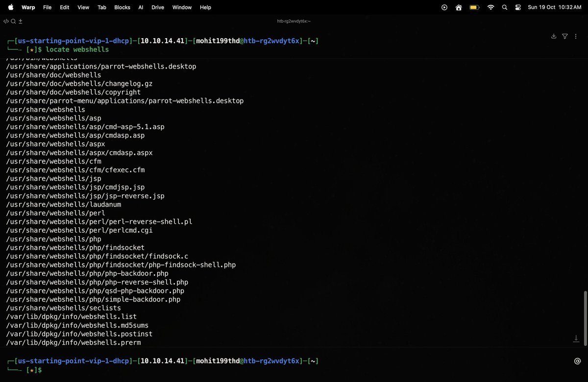
Task: Open the View menu
Action: 83,7
